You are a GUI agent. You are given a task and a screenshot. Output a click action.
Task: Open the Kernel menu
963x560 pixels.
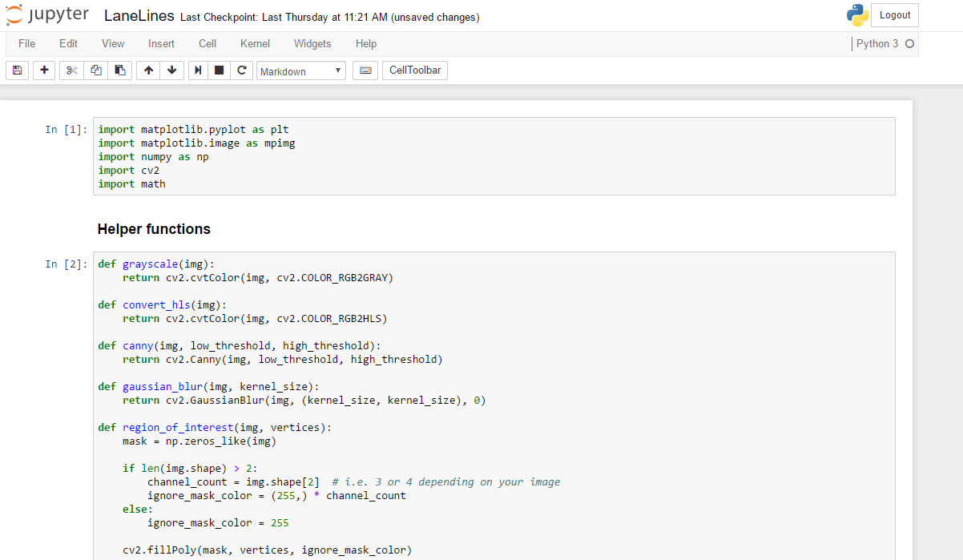255,43
